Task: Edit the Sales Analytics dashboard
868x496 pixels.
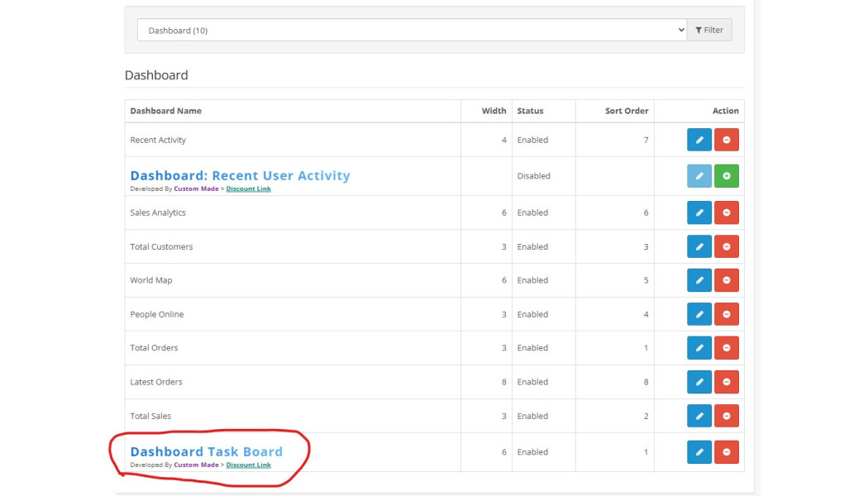Action: coord(699,212)
